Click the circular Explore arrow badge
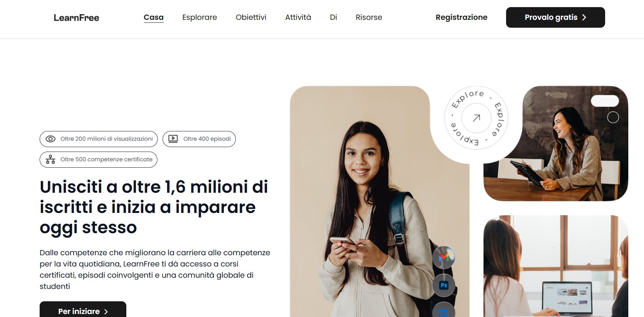The width and height of the screenshot is (644, 317). click(x=476, y=118)
